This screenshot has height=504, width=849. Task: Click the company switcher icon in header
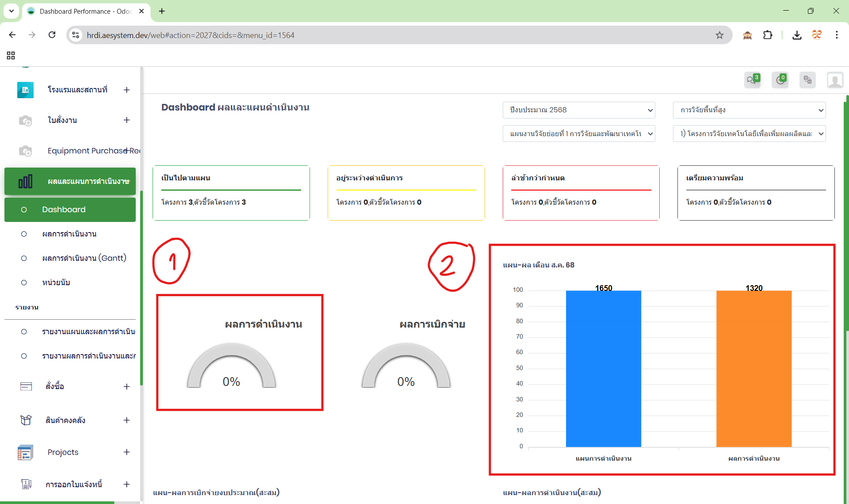(x=807, y=80)
